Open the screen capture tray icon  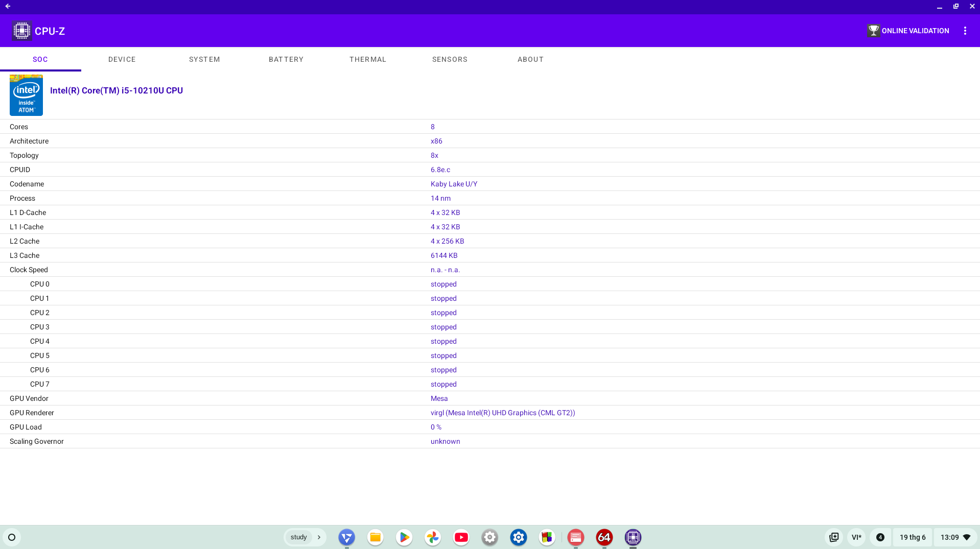834,537
